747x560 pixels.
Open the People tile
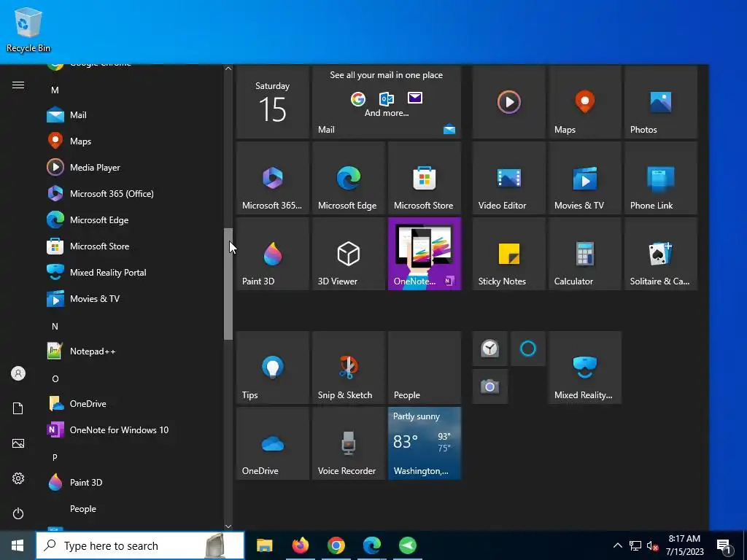[x=425, y=367]
